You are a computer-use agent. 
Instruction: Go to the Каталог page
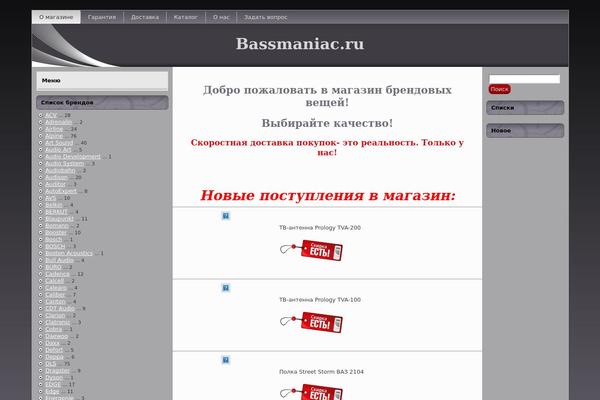pyautogui.click(x=185, y=17)
